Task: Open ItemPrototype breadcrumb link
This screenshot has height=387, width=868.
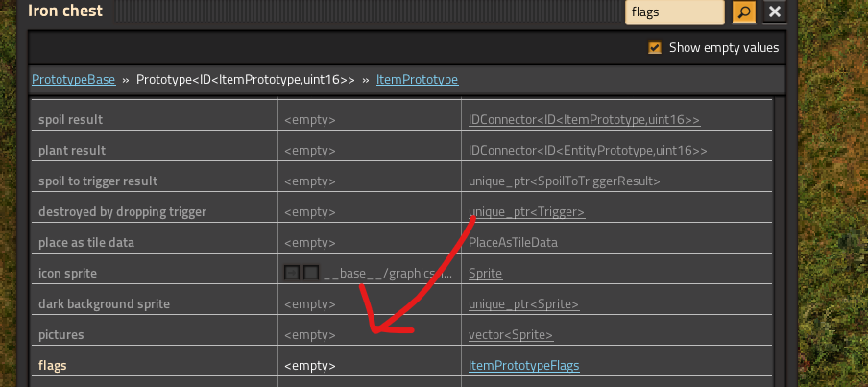Action: click(417, 80)
